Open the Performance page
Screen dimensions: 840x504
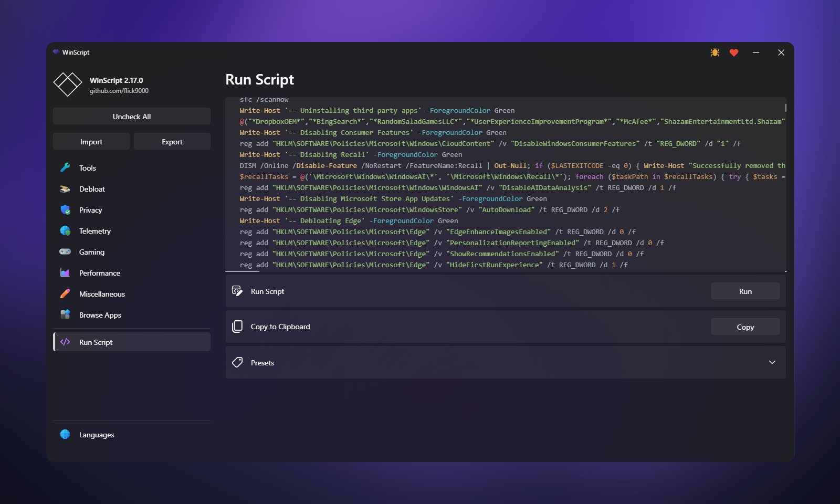[132, 273]
